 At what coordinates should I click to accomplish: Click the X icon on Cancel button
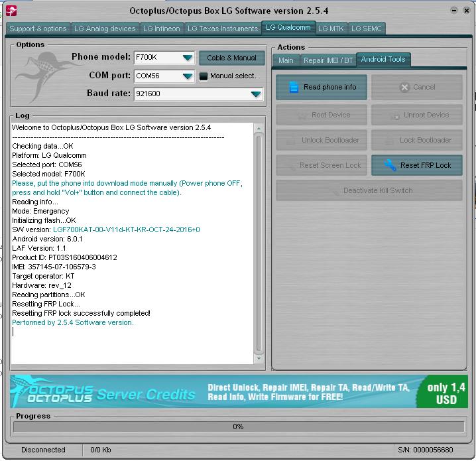click(x=404, y=88)
